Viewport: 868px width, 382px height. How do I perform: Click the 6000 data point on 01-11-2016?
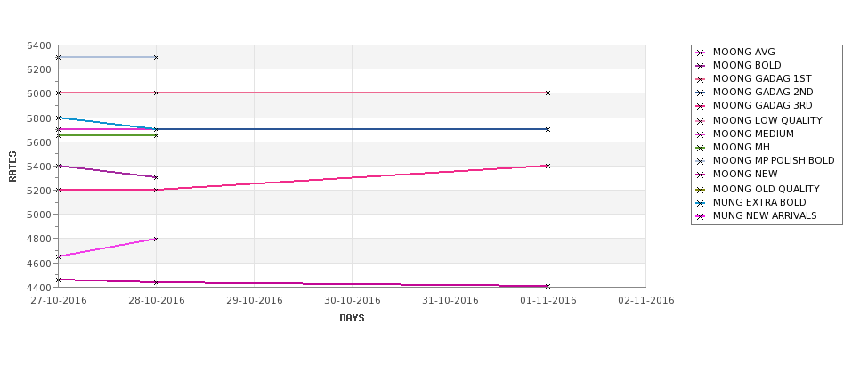click(x=548, y=93)
